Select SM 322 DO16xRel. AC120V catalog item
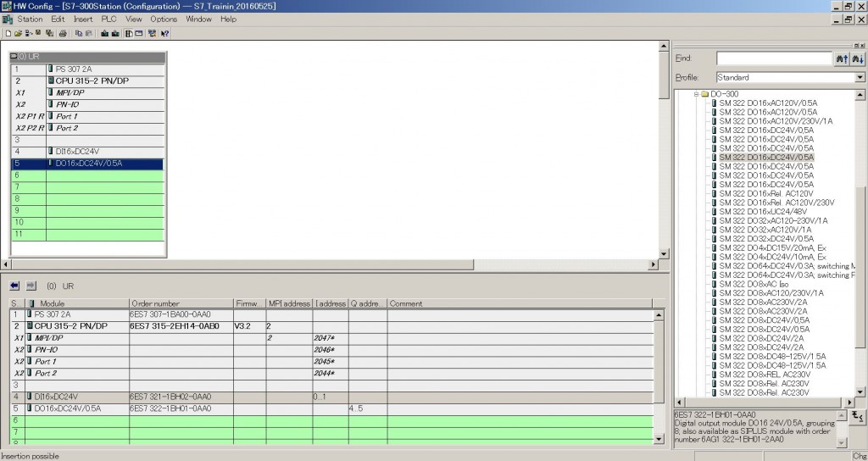 [766, 194]
